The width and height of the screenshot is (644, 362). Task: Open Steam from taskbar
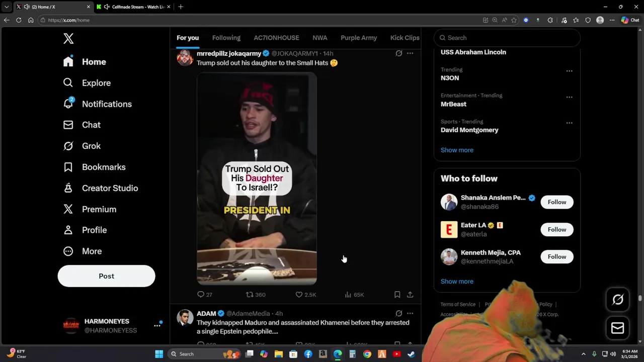click(x=411, y=354)
